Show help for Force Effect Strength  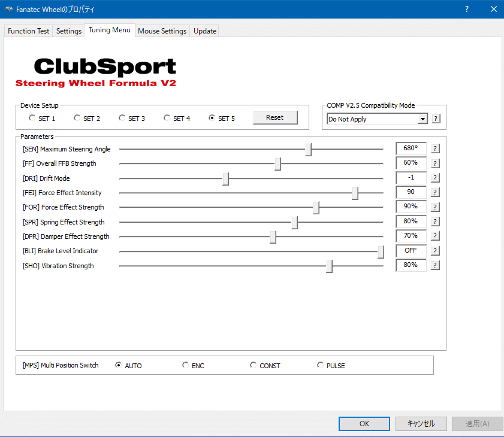point(435,207)
